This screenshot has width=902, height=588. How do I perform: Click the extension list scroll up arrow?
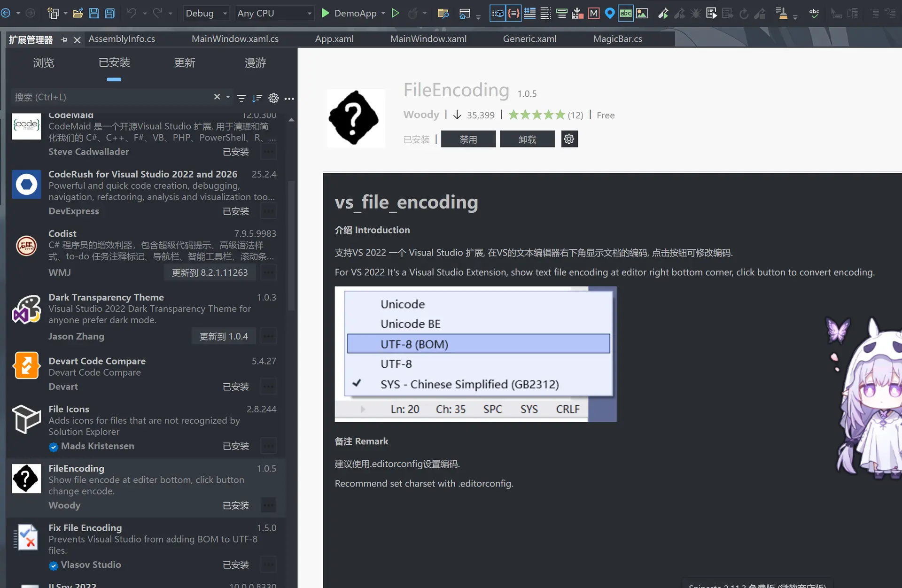(x=291, y=120)
